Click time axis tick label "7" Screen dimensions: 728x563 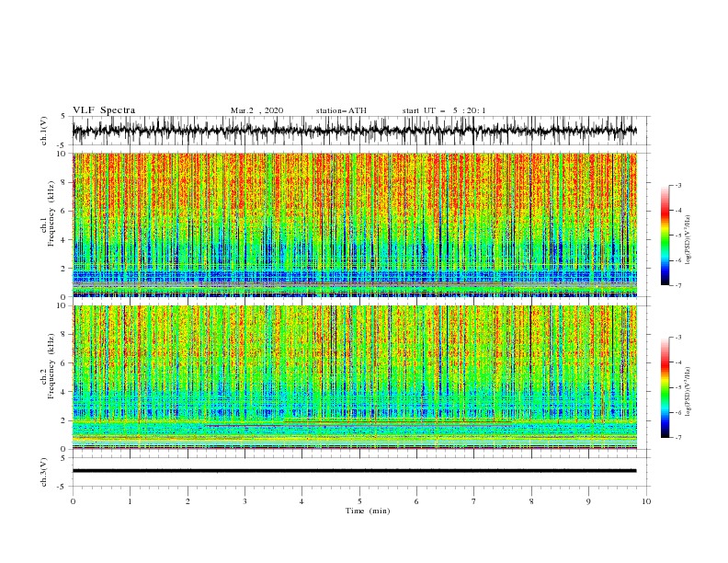474,501
